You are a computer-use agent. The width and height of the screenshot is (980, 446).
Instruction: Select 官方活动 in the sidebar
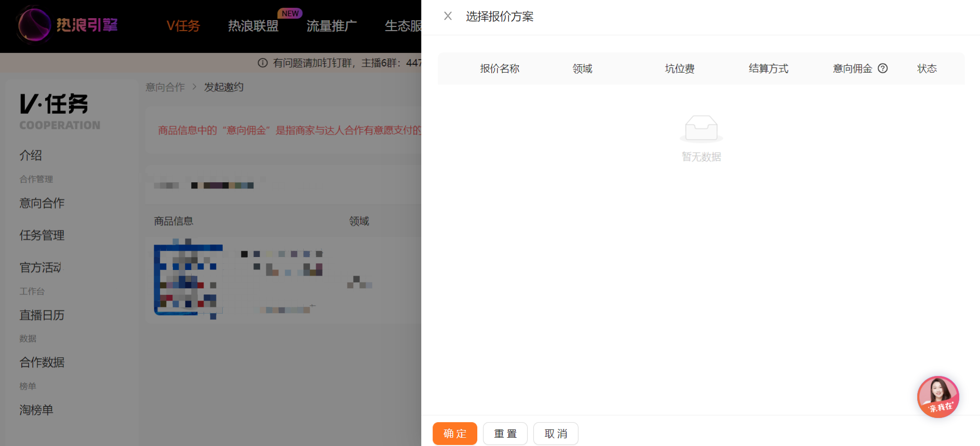[41, 267]
